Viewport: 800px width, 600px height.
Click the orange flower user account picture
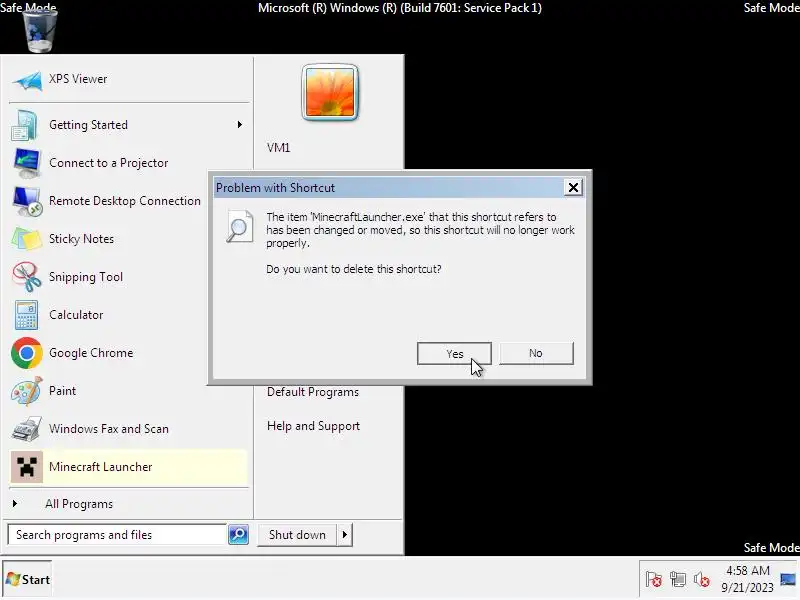(330, 92)
